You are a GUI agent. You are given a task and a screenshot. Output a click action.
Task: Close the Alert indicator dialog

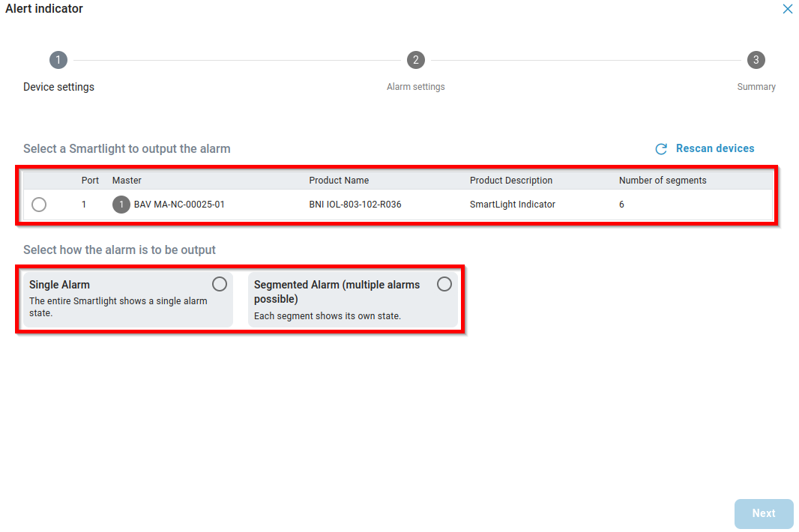pos(787,9)
